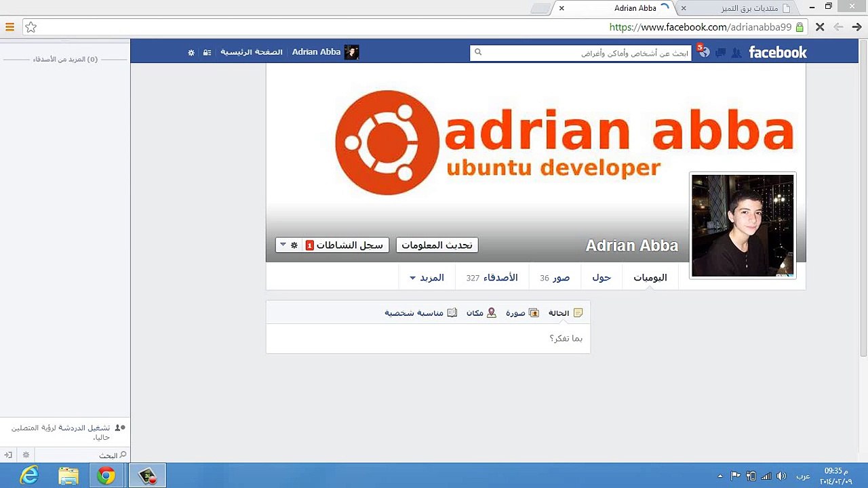The width and height of the screenshot is (868, 488).
Task: Open the account settings gear in header
Action: (191, 52)
